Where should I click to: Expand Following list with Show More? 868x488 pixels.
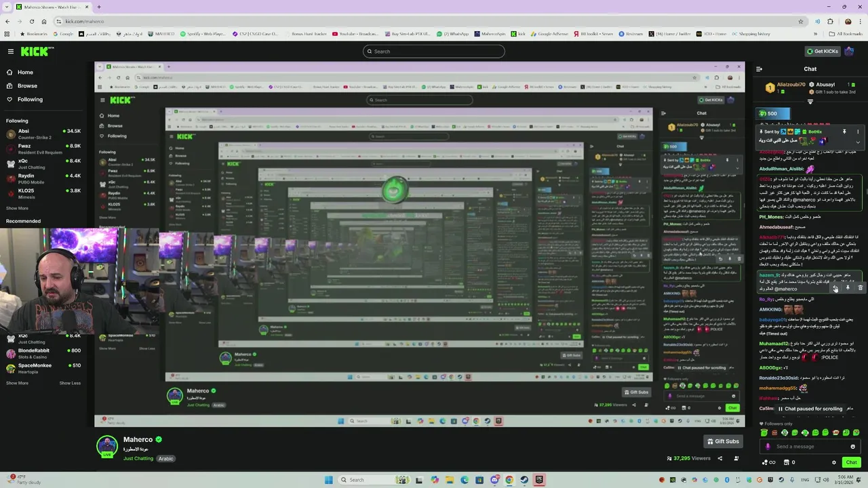(x=18, y=208)
